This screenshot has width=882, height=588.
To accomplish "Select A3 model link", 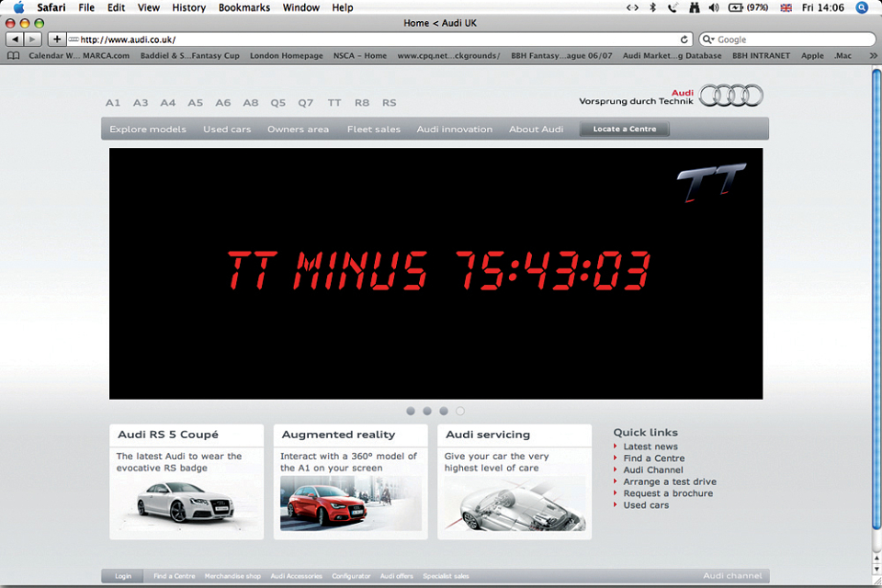I will 141,102.
